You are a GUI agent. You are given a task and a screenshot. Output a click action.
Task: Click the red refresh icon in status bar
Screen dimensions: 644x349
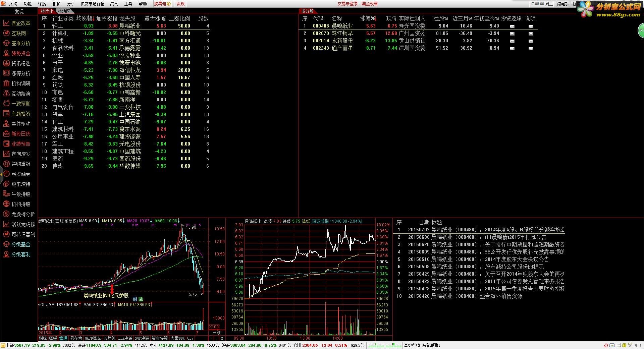tap(606, 345)
